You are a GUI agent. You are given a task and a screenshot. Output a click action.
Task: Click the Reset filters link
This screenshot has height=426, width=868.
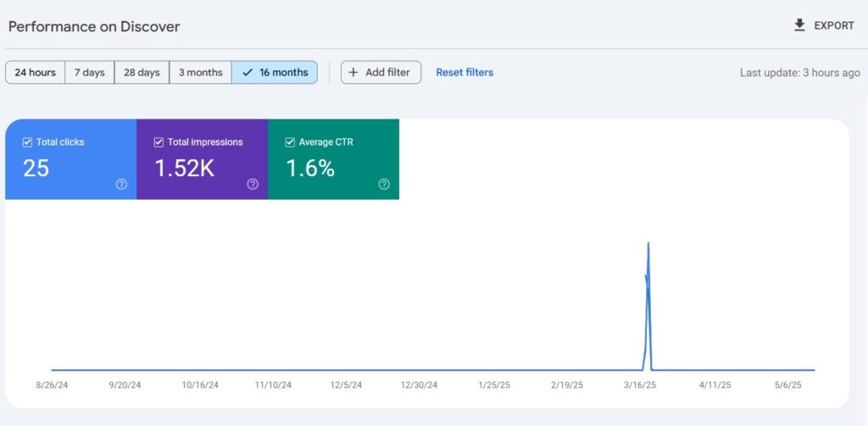tap(465, 73)
